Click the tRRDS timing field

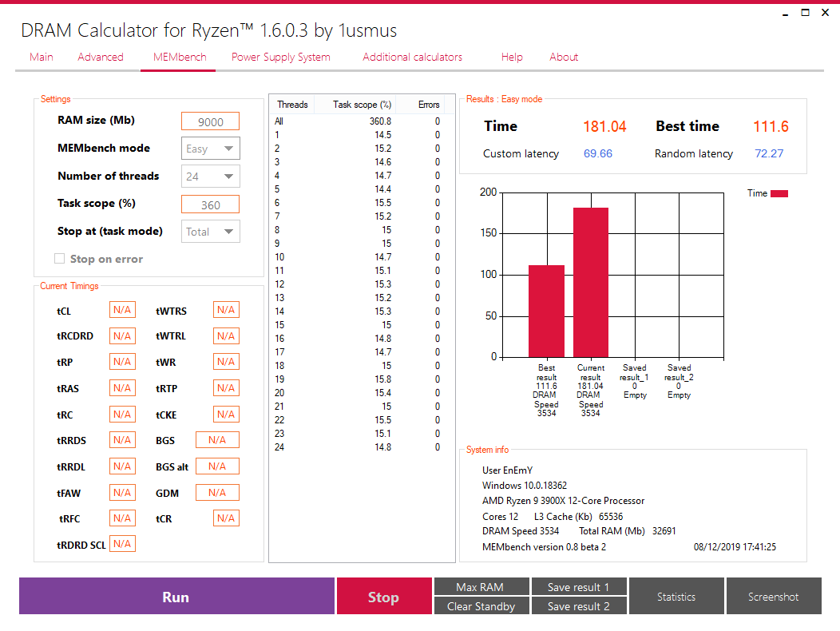pos(122,440)
